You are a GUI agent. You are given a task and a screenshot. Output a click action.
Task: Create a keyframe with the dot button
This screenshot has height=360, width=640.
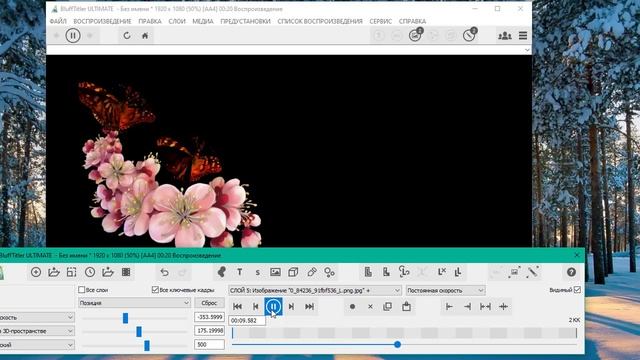[352, 307]
